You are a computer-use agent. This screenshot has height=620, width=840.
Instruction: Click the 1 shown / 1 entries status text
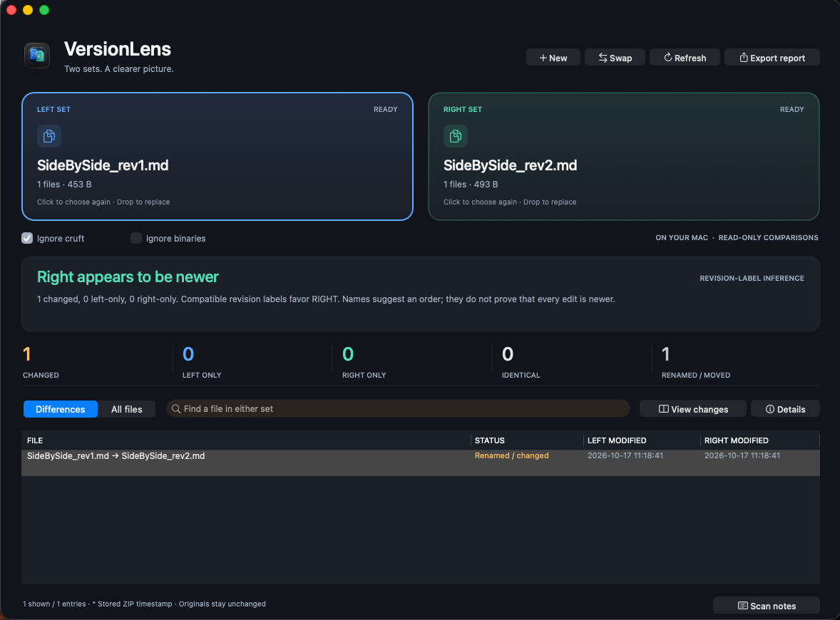[x=54, y=604]
